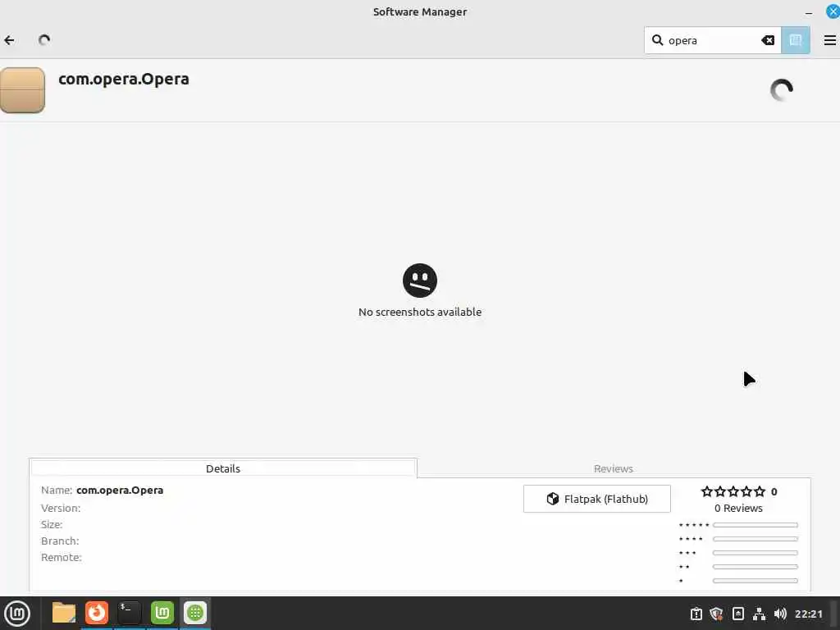Click the com.opera.Opera package icon

click(22, 90)
